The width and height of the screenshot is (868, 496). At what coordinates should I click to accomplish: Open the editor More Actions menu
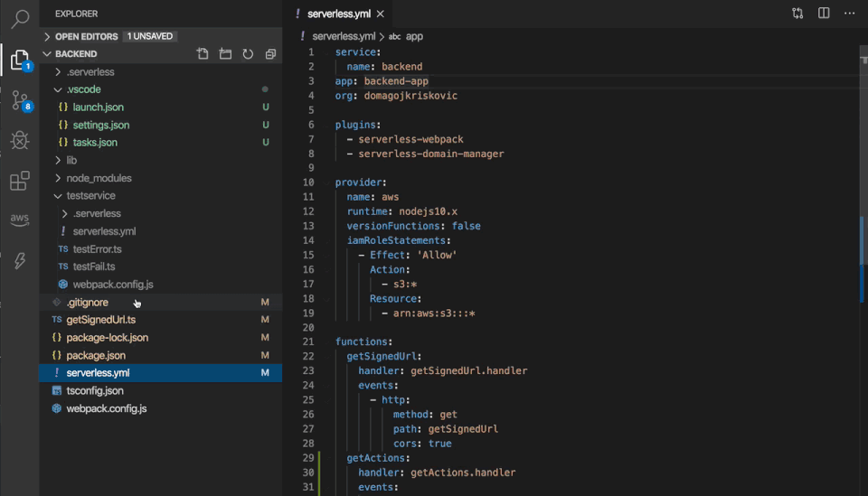point(849,14)
